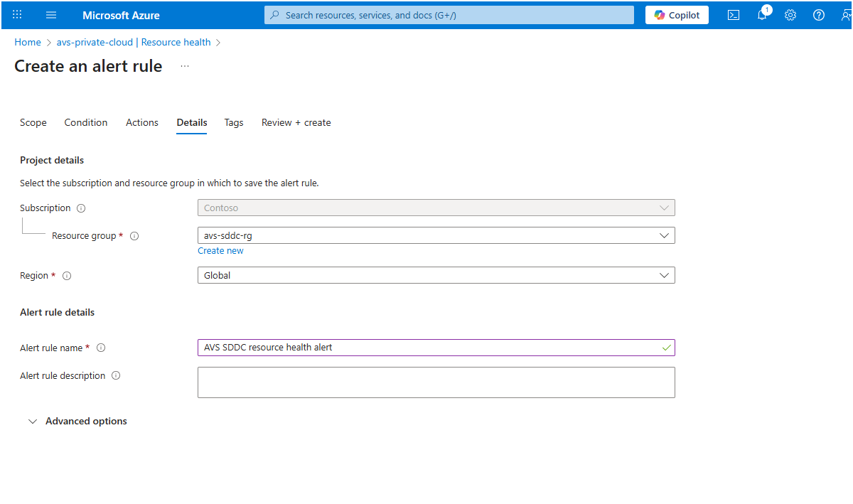Open the portal settings gear
Viewport: 853px width, 504px height.
[x=790, y=15]
